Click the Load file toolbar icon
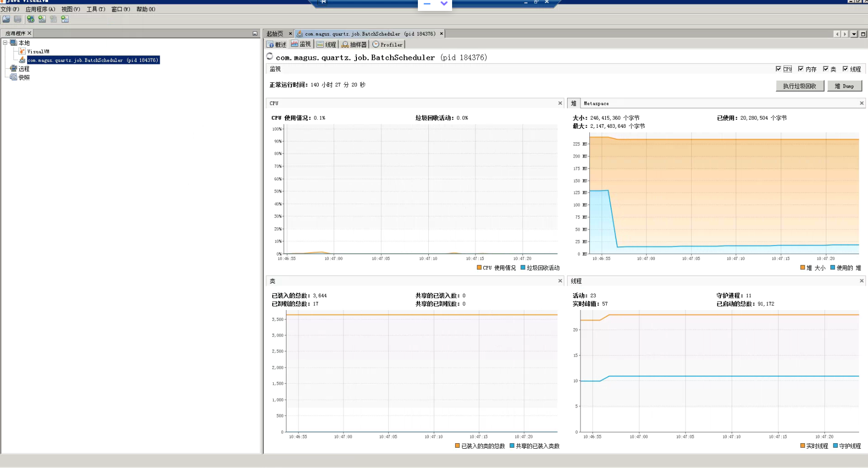 (6, 19)
